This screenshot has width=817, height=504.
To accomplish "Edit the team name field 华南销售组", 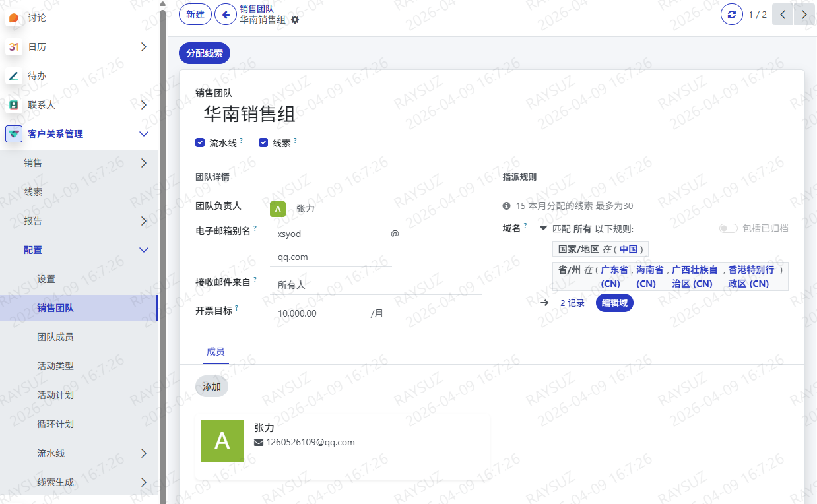I will (x=418, y=114).
